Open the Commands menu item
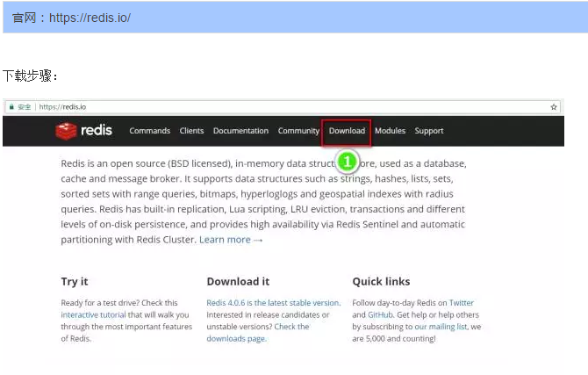Image resolution: width=588 pixels, height=375 pixels. pos(149,131)
